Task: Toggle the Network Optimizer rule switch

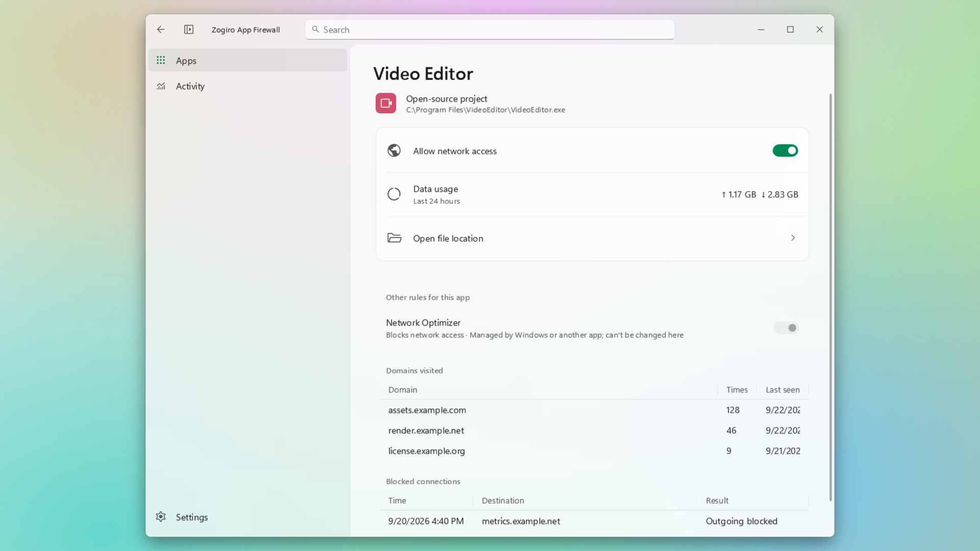Action: (786, 328)
